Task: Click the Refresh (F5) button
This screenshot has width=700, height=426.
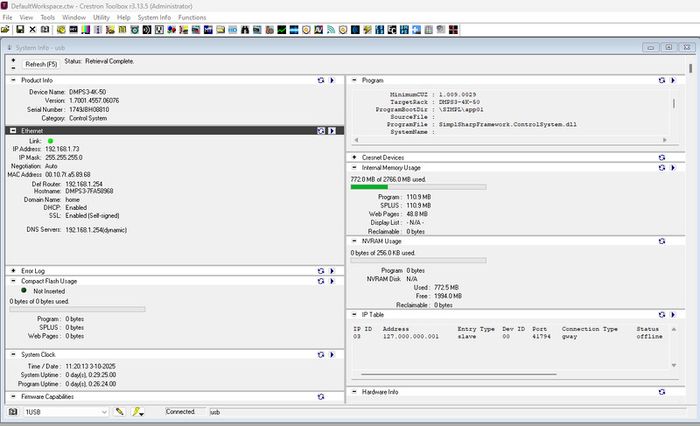Action: 41,64
